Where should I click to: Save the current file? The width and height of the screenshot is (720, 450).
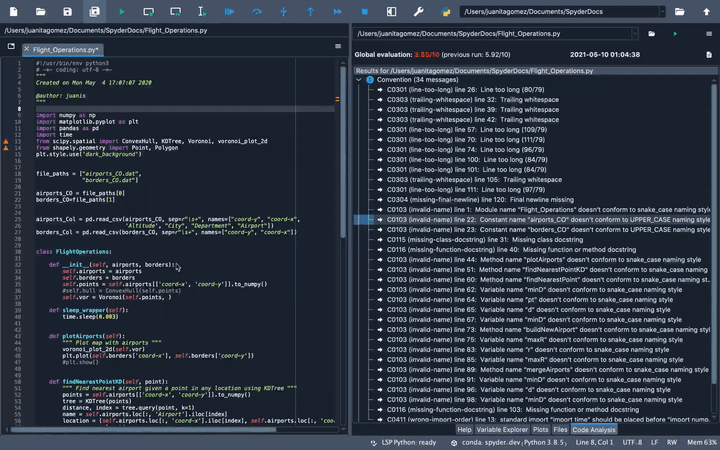68,11
